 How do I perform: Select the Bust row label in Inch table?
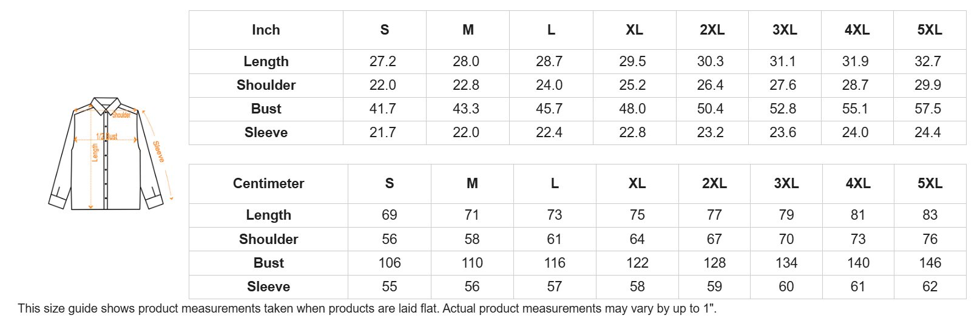click(x=266, y=109)
